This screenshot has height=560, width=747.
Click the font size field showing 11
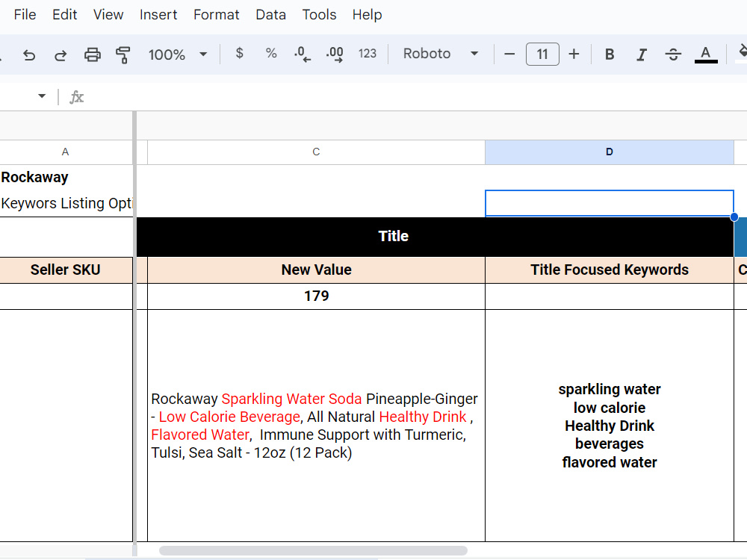click(x=542, y=54)
